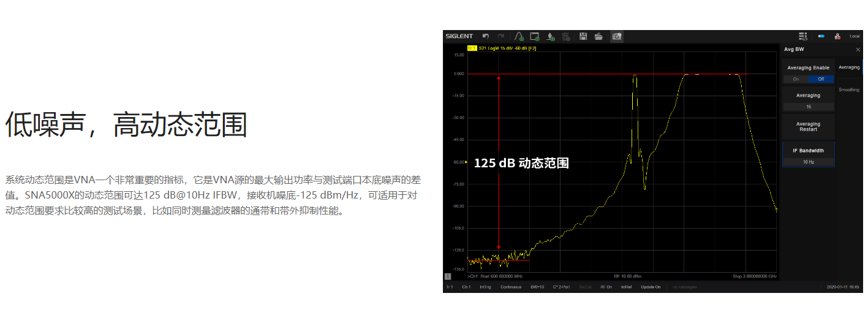Click the 低噪声，高动态范围 heading
The width and height of the screenshot is (868, 315).
[126, 125]
